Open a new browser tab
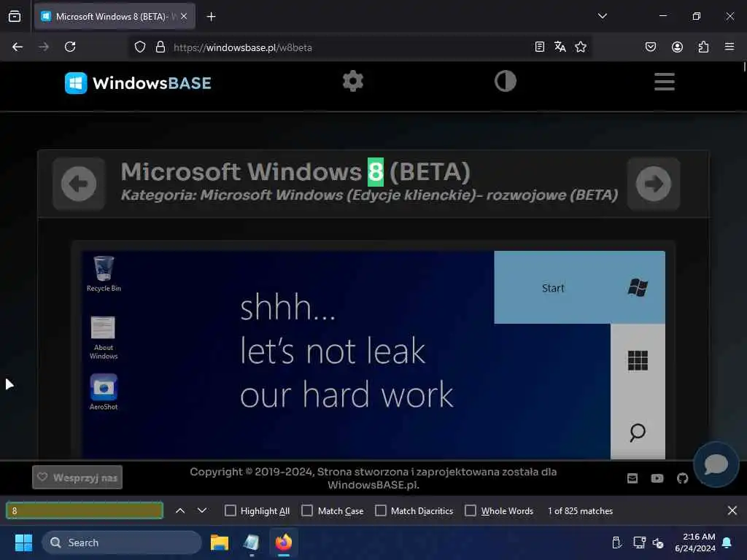Image resolution: width=747 pixels, height=560 pixels. 211,17
